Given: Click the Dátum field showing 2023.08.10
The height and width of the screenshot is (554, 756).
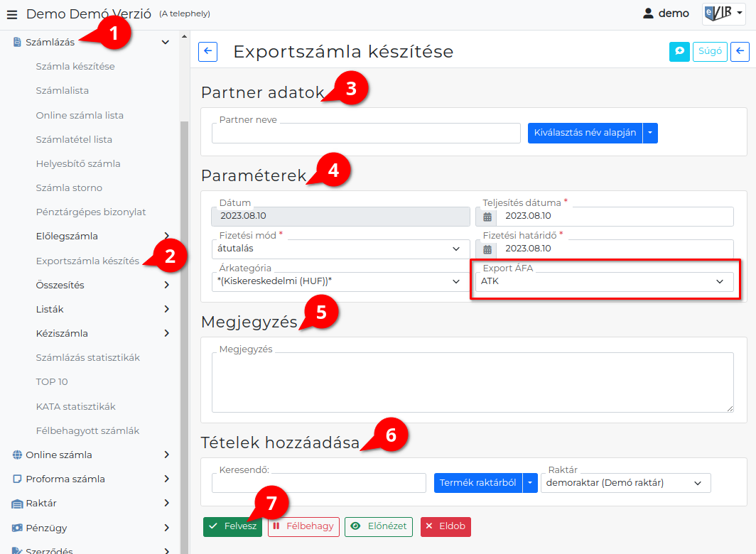Looking at the screenshot, I should pos(340,216).
